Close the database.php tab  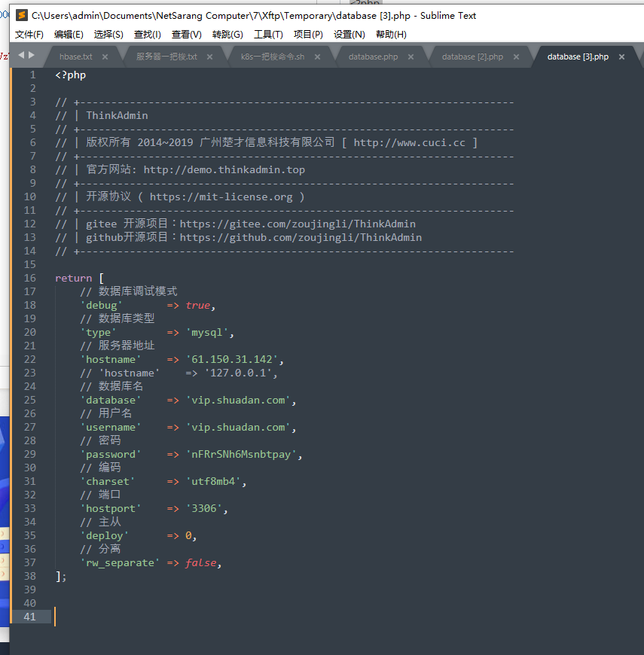pyautogui.click(x=411, y=56)
